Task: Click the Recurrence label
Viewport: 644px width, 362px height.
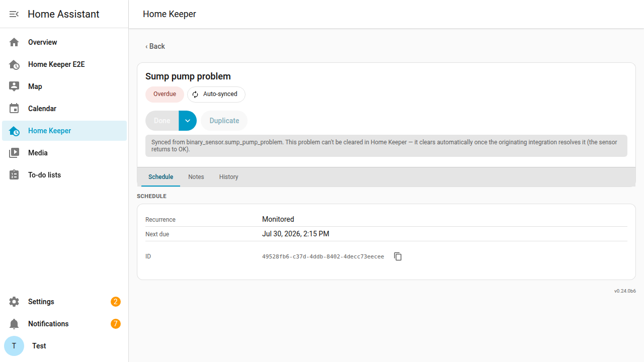Action: click(x=160, y=220)
